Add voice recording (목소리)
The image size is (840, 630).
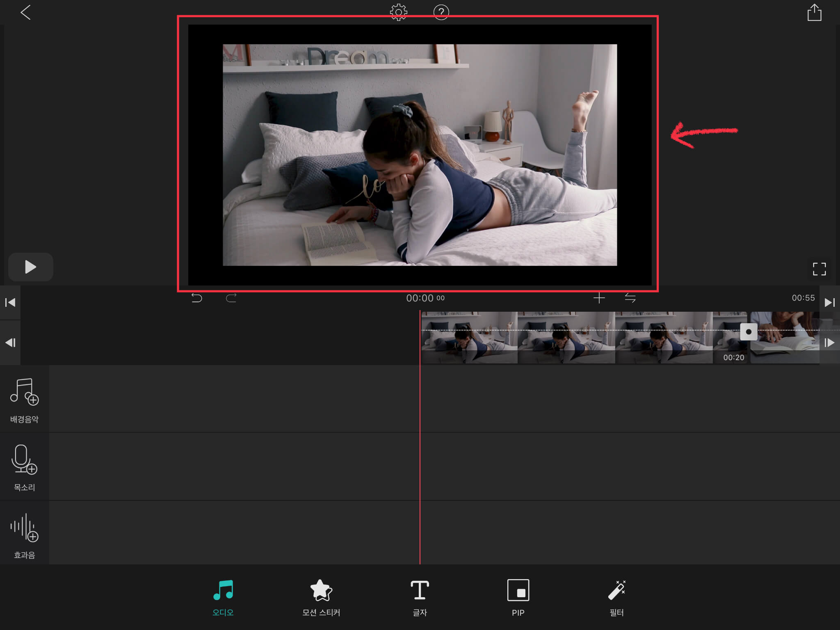(24, 467)
